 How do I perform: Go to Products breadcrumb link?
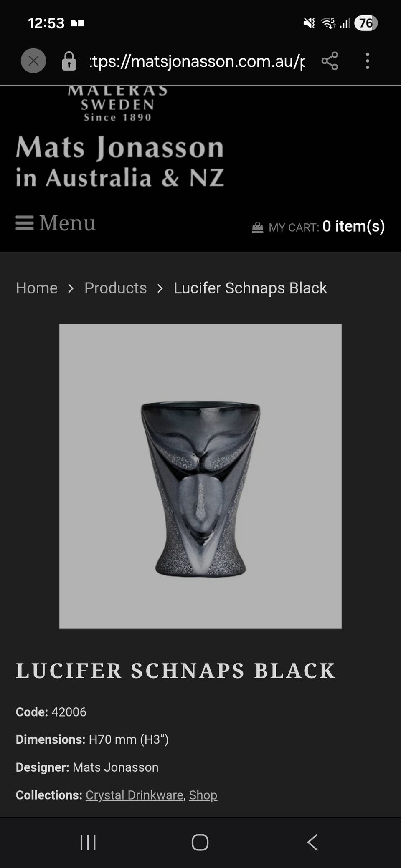[x=115, y=288]
